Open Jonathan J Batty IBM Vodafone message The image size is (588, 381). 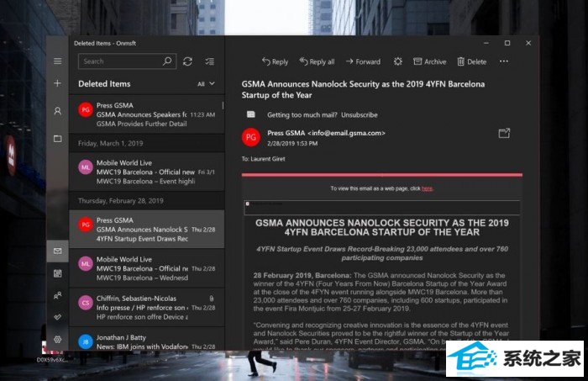point(147,339)
